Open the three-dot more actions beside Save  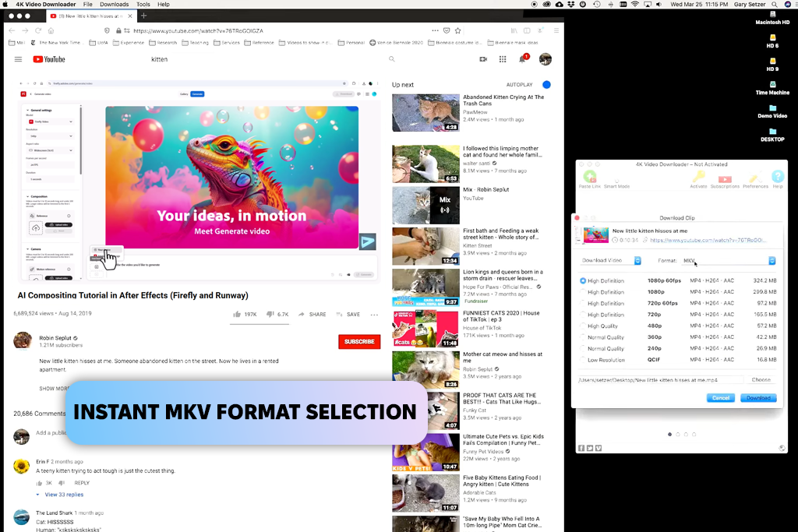[375, 315]
